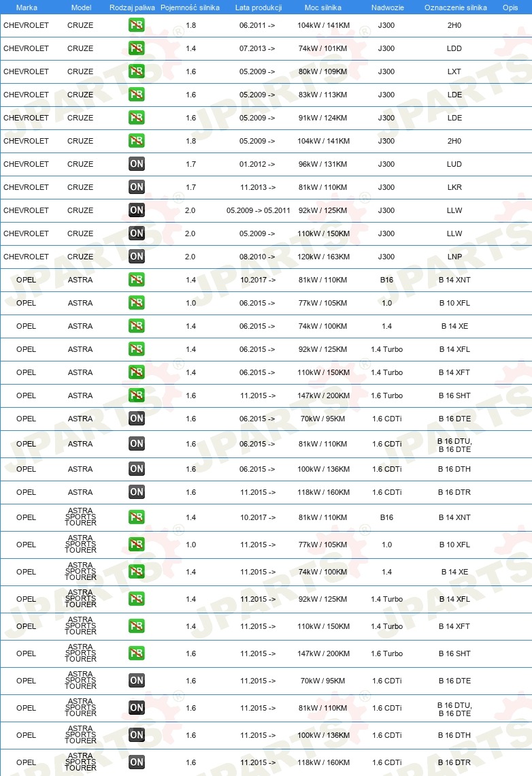
Task: Click PB icon in Cruze 83kW LDE row
Action: pyautogui.click(x=137, y=94)
